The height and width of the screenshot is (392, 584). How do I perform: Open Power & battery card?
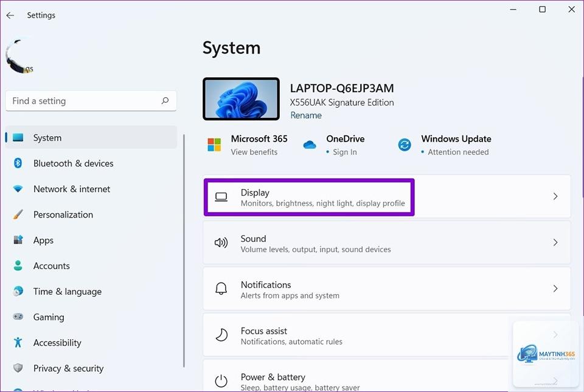click(x=387, y=376)
